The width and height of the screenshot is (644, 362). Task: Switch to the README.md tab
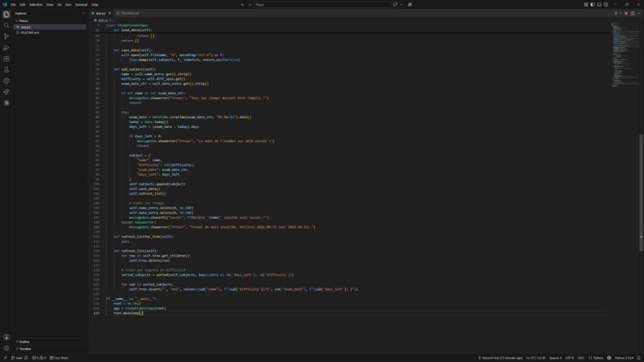pyautogui.click(x=128, y=13)
